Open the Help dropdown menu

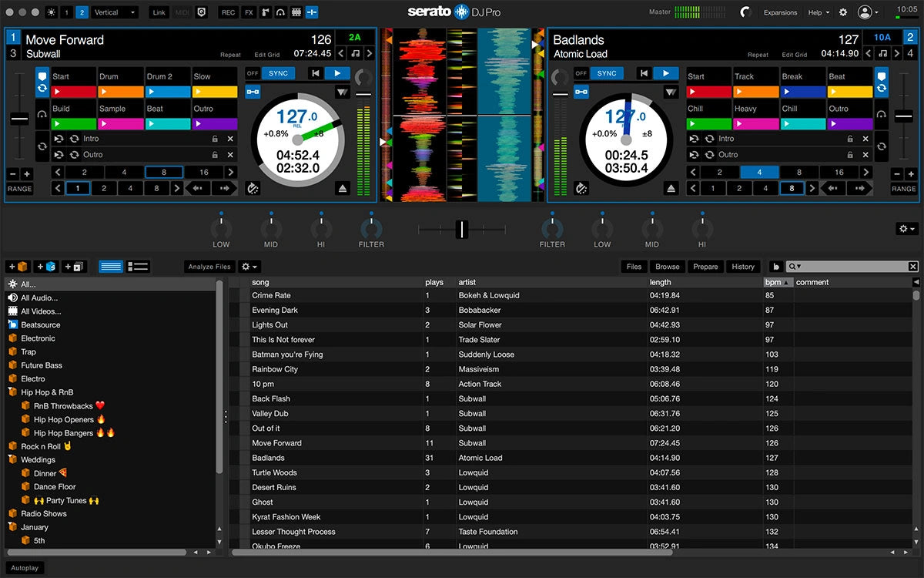tap(819, 12)
